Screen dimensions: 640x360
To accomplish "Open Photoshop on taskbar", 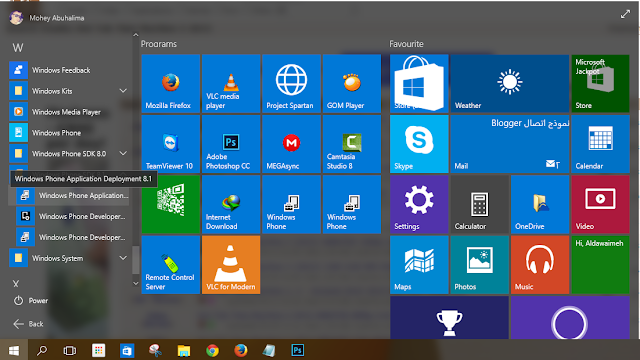I will [x=298, y=350].
